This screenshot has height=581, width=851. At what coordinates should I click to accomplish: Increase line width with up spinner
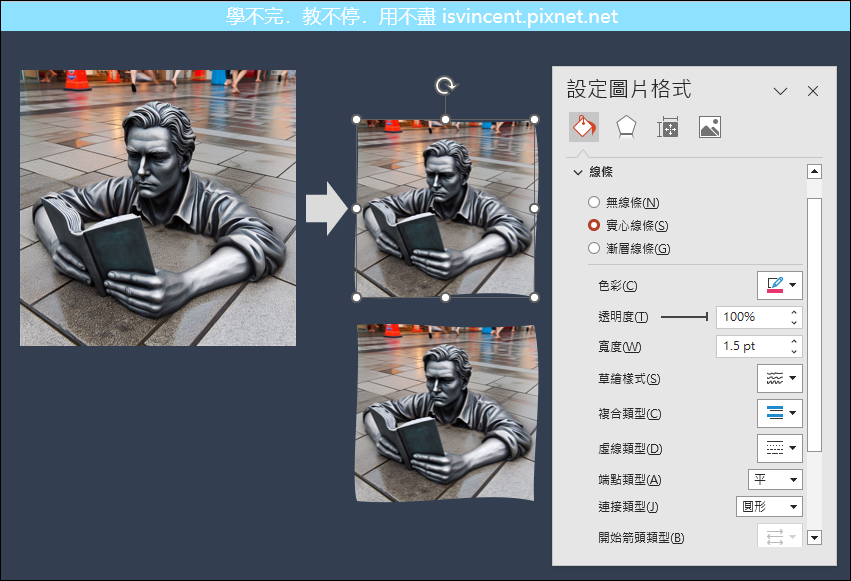pyautogui.click(x=794, y=342)
